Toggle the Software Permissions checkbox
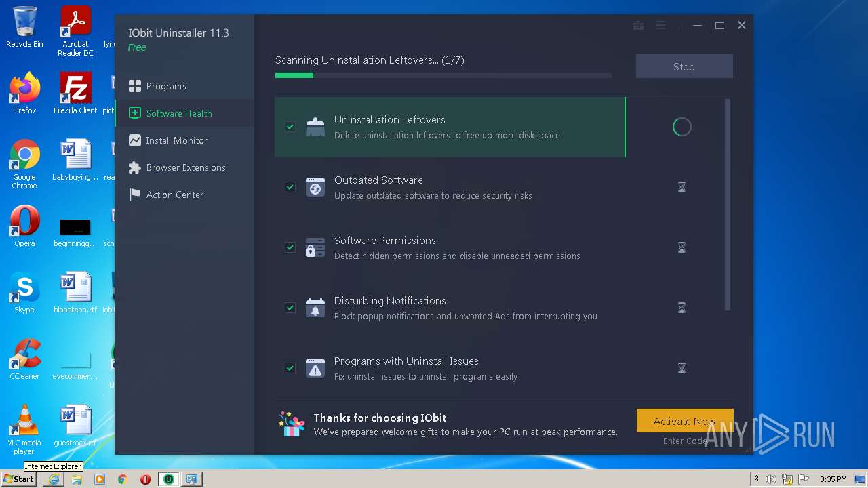The image size is (868, 488). [x=290, y=247]
